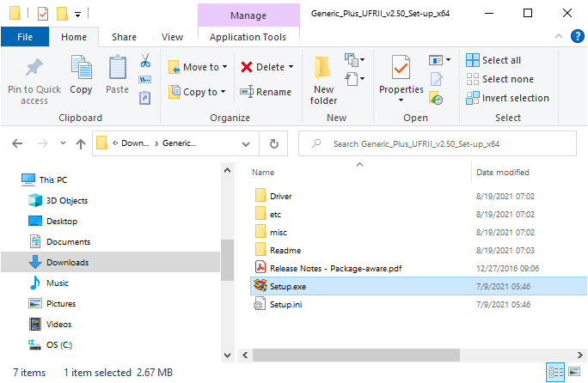Viewport: 588px width, 383px height.
Task: Select Downloads in the navigation pane
Action: [x=67, y=263]
